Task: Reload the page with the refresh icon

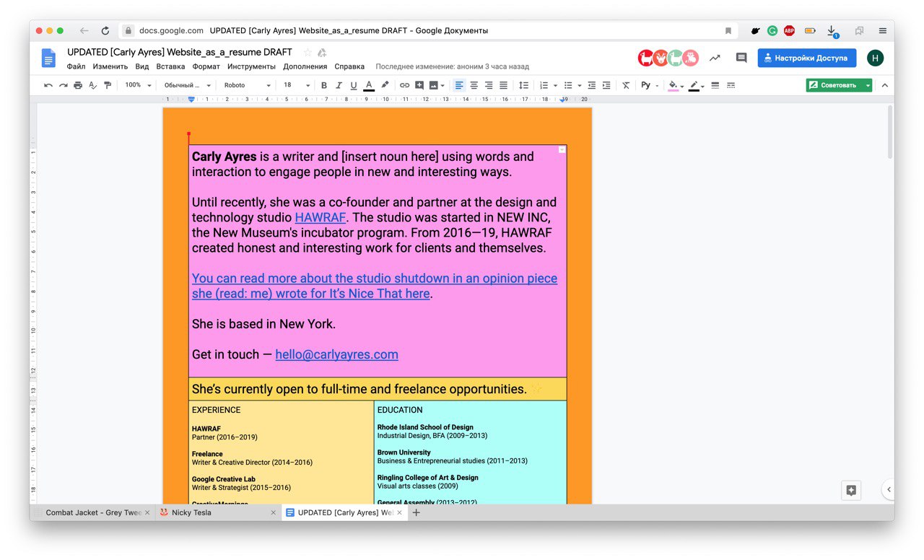Action: coord(105,31)
